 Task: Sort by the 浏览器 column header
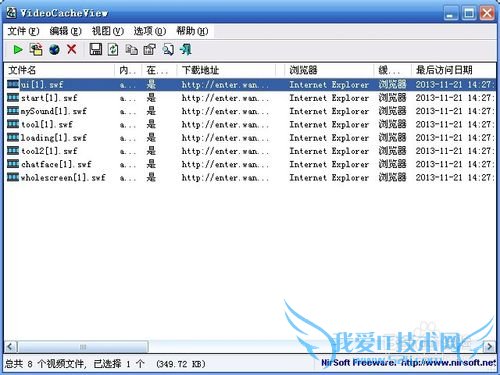click(x=329, y=70)
